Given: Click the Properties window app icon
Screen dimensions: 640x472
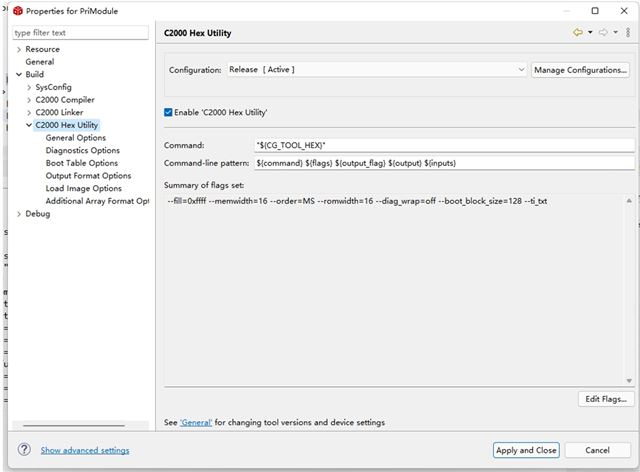Looking at the screenshot, I should pyautogui.click(x=16, y=11).
